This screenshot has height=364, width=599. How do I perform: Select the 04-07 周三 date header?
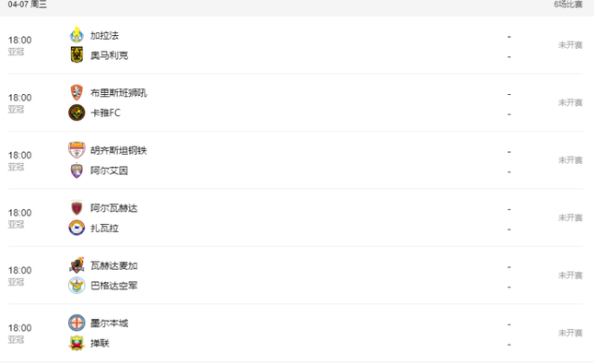coord(27,5)
